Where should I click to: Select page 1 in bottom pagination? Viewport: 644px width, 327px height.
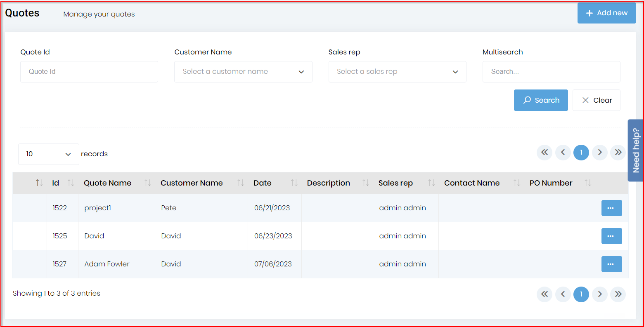581,294
